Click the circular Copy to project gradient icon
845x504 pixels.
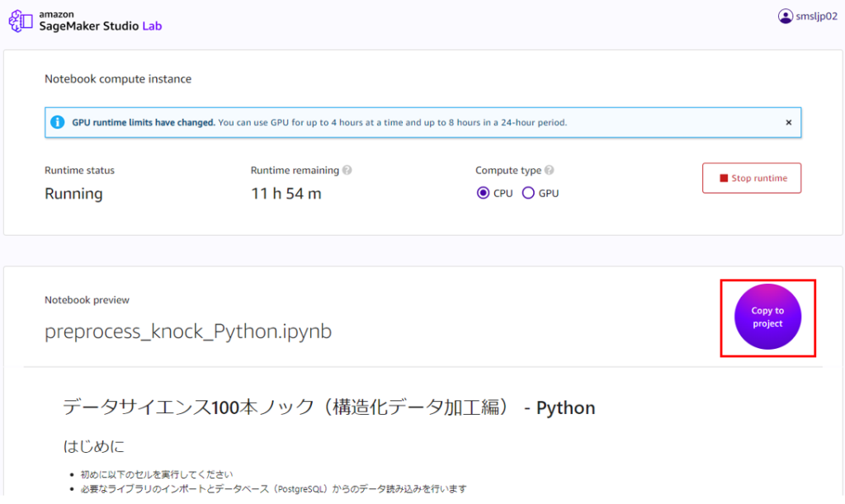coord(767,318)
